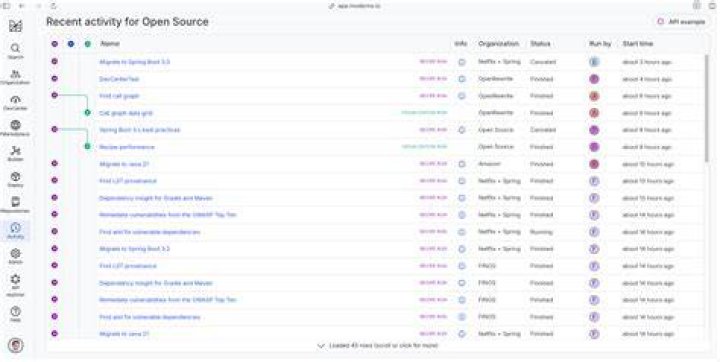
Task: Toggle the blue dot filter in header
Action: pos(71,44)
